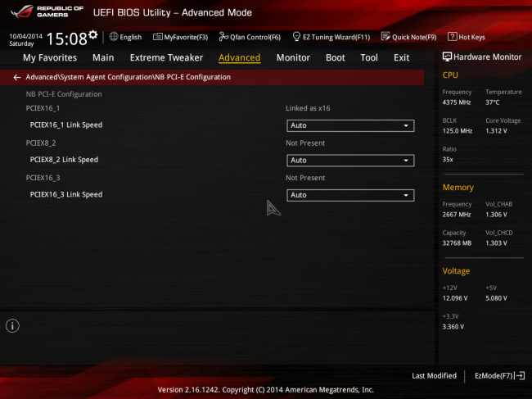Switch to the My Favorites tab

tap(50, 57)
